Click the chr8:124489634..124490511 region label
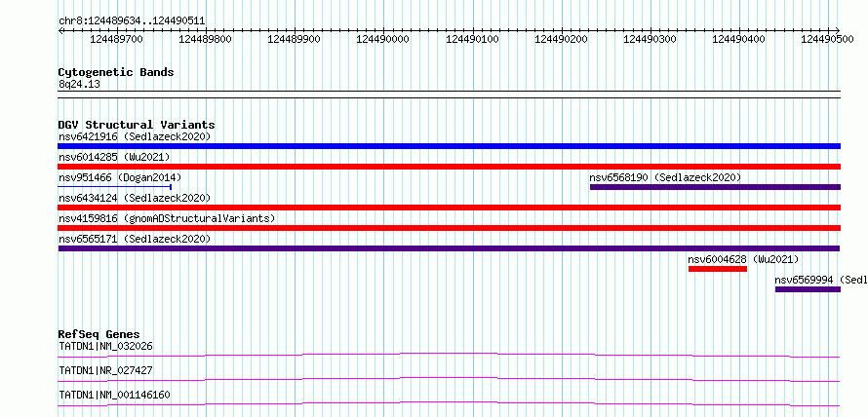 pos(132,21)
